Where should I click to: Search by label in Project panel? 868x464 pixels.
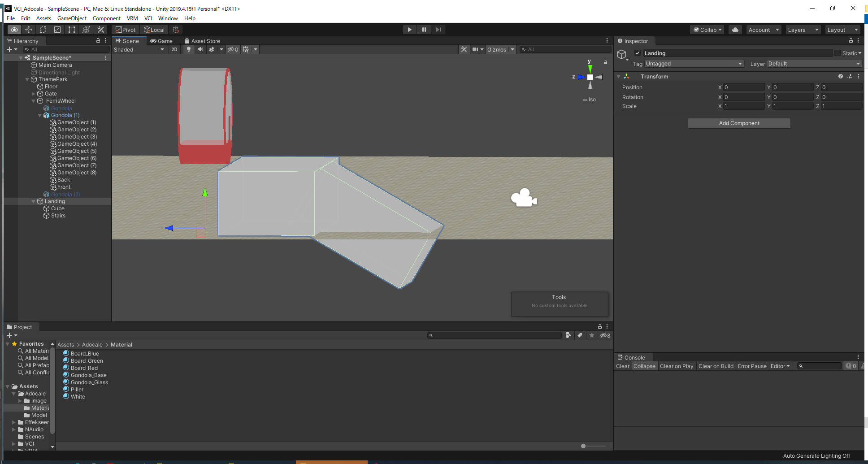(x=580, y=335)
